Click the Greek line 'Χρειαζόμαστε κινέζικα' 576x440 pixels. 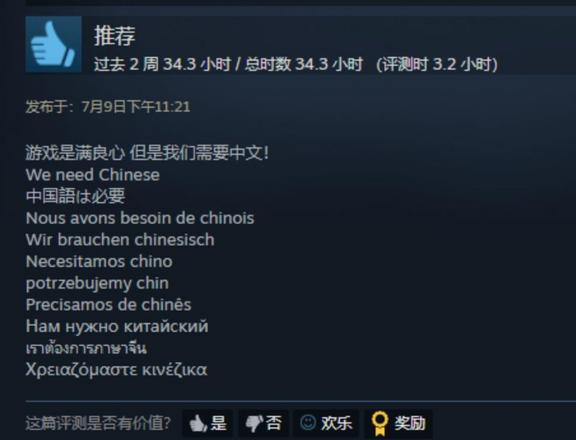(116, 369)
